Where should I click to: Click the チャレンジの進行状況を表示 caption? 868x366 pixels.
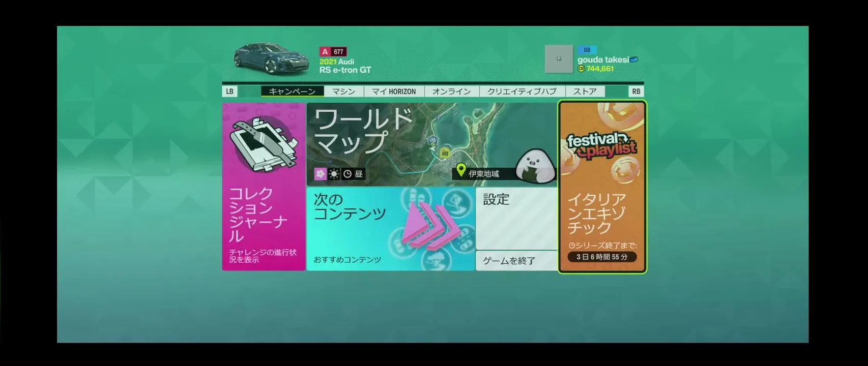pos(263,256)
